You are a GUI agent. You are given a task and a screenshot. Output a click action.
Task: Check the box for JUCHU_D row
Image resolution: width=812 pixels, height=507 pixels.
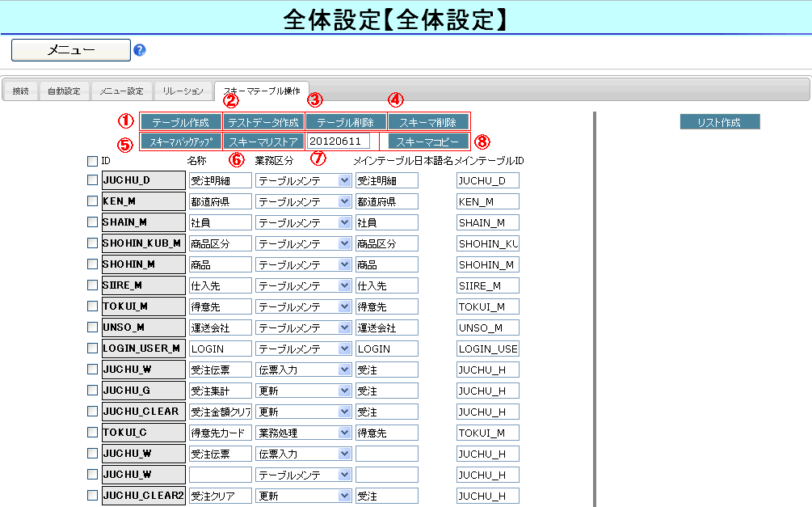[x=92, y=180]
